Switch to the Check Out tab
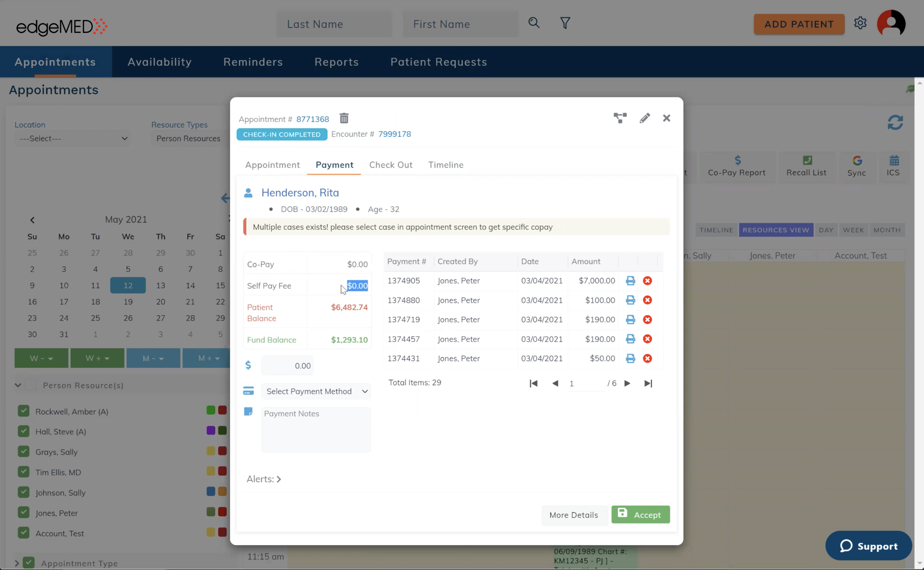924x570 pixels. tap(390, 165)
